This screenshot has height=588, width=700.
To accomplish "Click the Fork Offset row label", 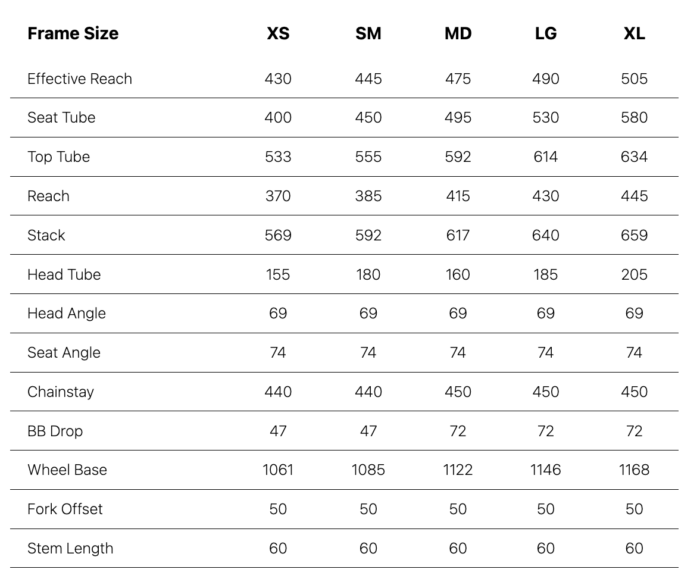I will pyautogui.click(x=65, y=509).
